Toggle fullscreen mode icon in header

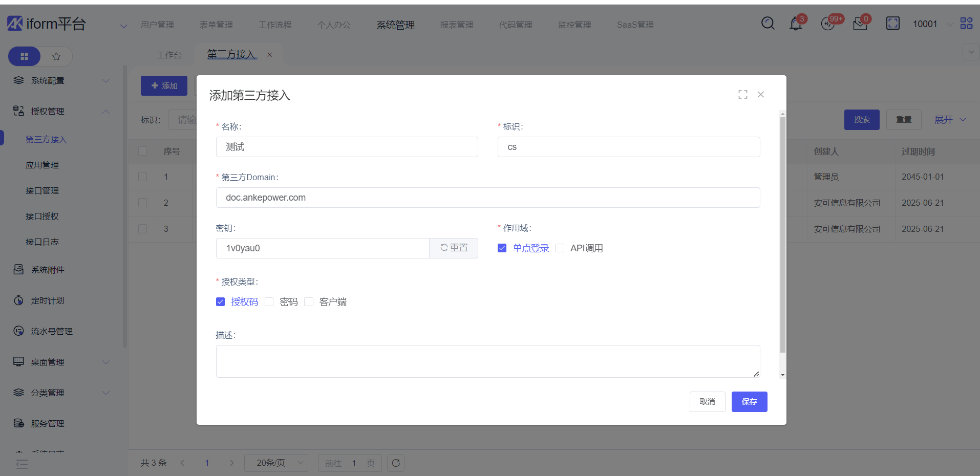pos(892,24)
